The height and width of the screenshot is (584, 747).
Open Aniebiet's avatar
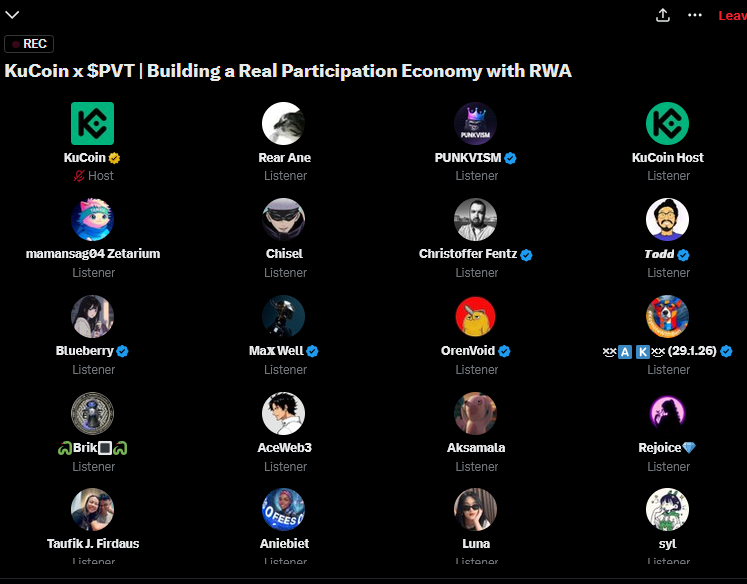(x=283, y=510)
